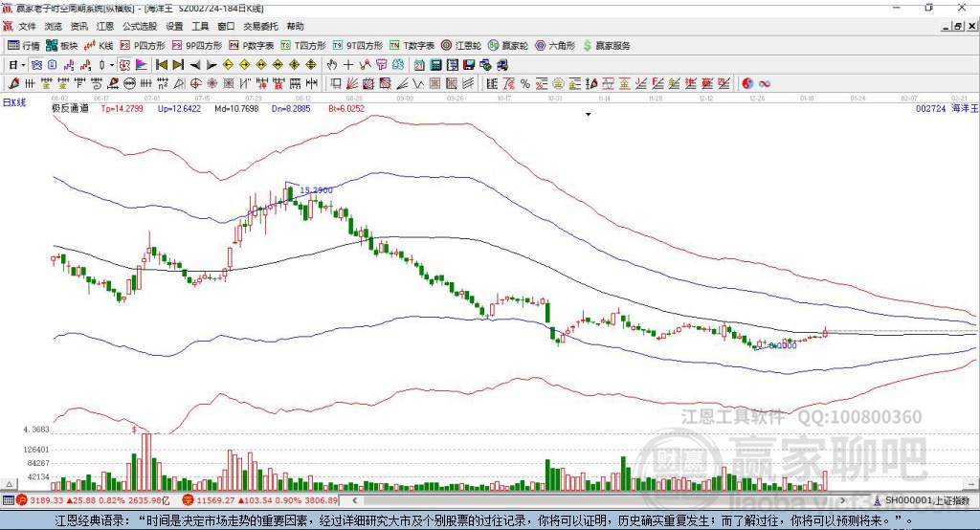Click the blue infinity symbol icon

point(765,84)
